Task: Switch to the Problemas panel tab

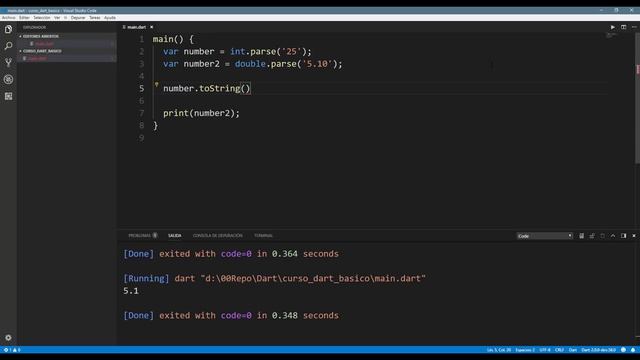Action: click(142, 236)
